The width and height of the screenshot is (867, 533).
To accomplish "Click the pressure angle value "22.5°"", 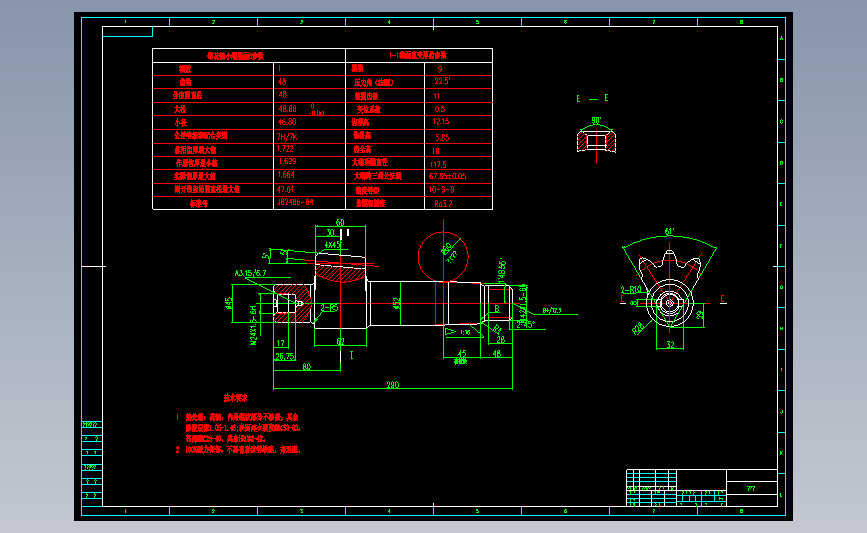I will point(442,81).
